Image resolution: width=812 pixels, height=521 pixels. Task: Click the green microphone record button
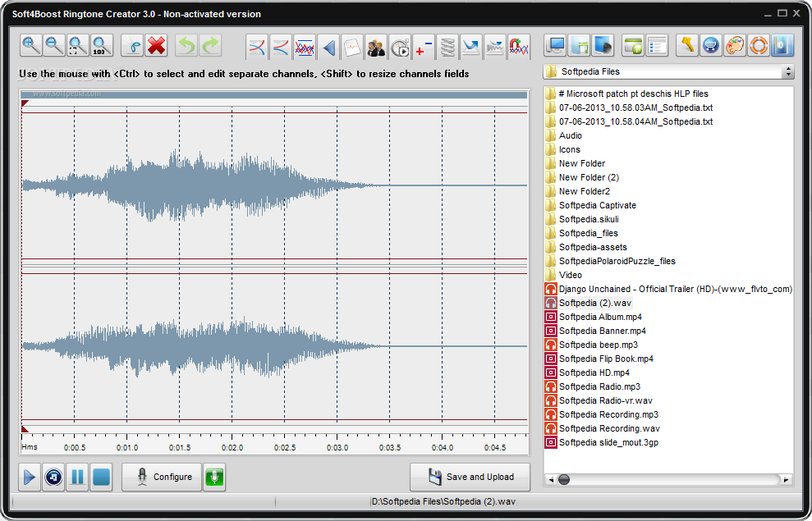coord(214,477)
